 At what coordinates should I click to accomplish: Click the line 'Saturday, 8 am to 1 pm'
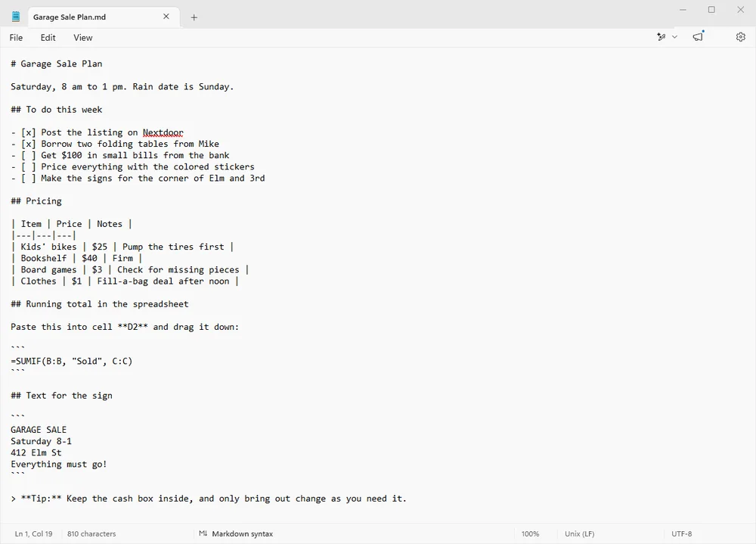coord(122,87)
